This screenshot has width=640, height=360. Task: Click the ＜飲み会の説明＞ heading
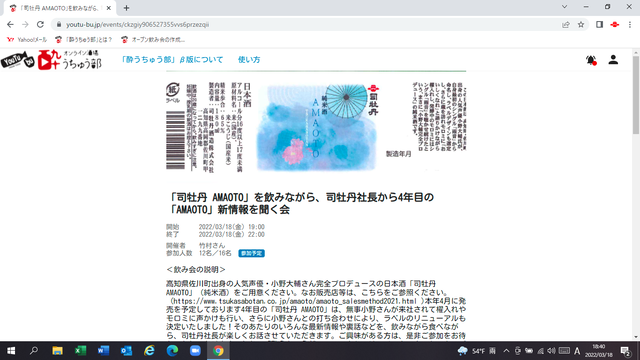coord(196,269)
